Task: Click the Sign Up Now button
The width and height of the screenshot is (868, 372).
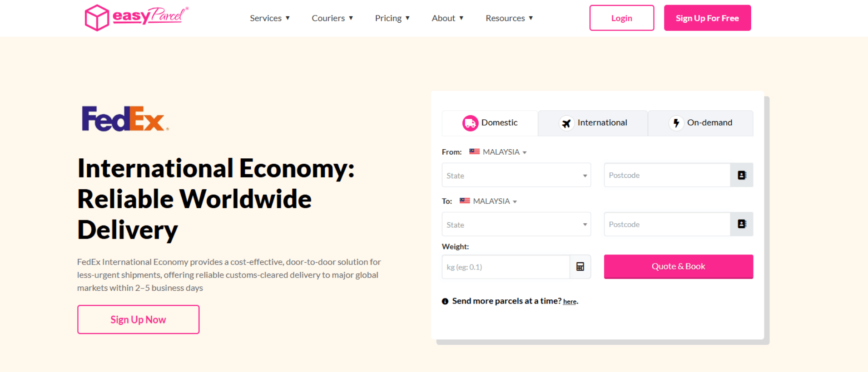Action: click(x=138, y=319)
